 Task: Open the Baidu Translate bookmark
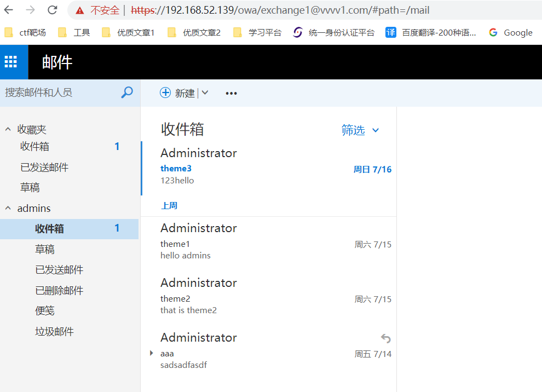point(431,32)
